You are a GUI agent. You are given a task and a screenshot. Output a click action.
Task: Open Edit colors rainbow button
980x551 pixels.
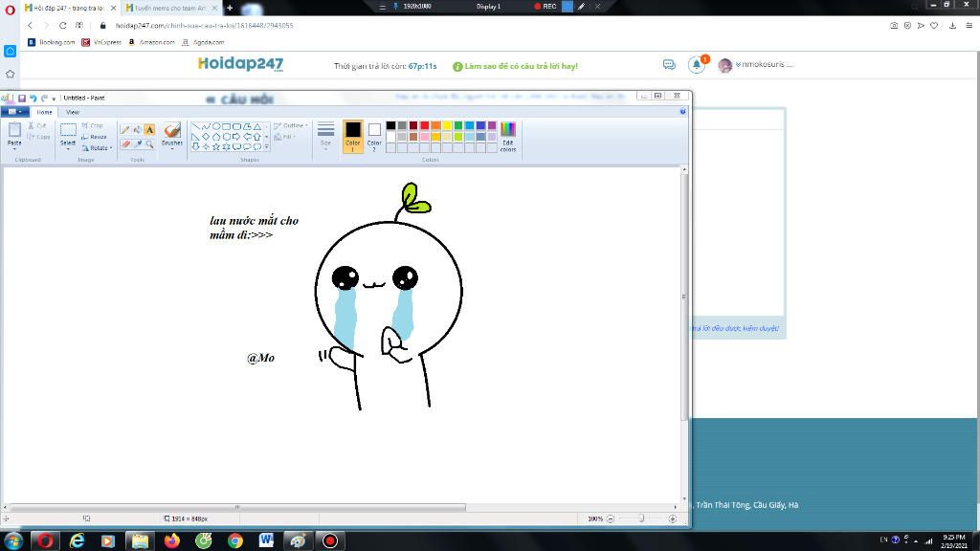508,136
